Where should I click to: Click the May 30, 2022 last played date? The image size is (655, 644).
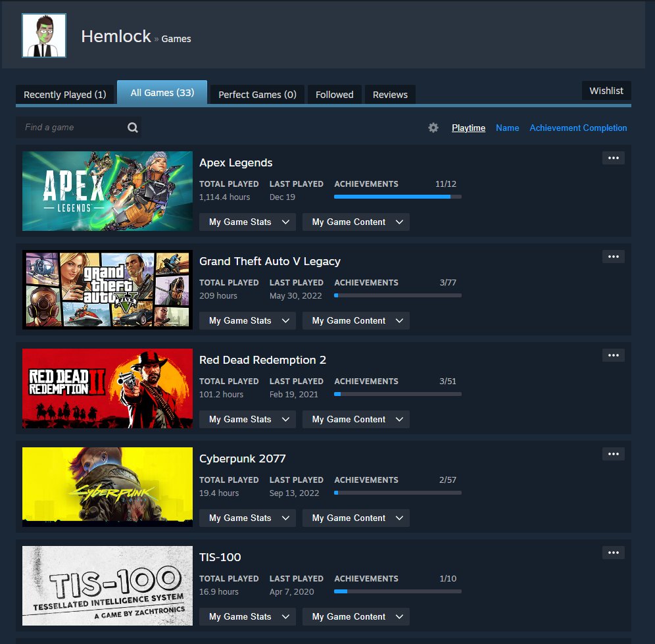[296, 295]
